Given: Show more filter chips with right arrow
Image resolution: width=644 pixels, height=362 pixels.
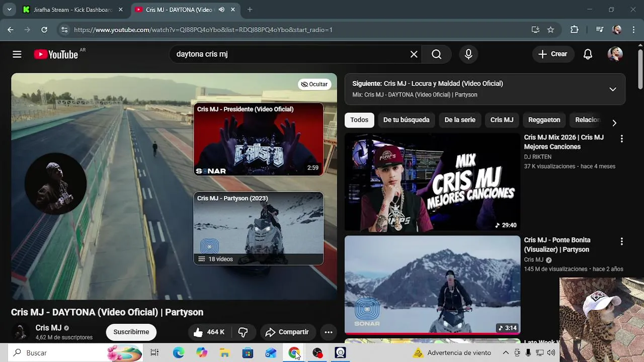Looking at the screenshot, I should point(614,123).
